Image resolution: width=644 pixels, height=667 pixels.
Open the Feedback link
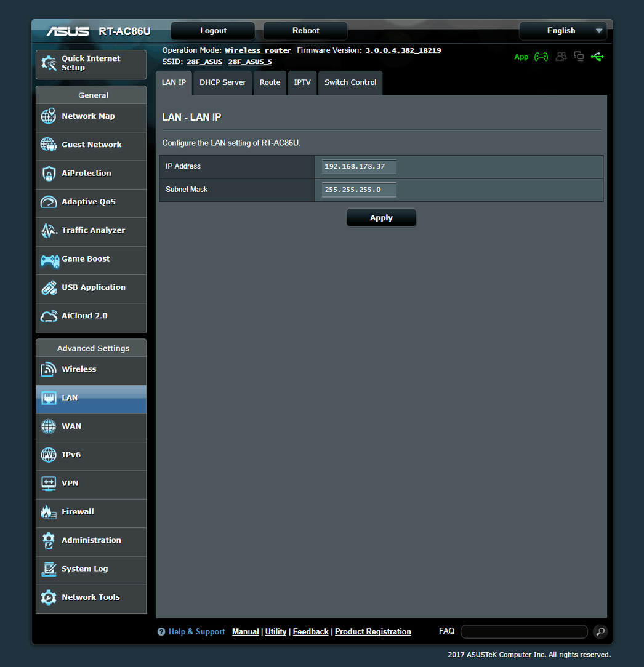[311, 632]
